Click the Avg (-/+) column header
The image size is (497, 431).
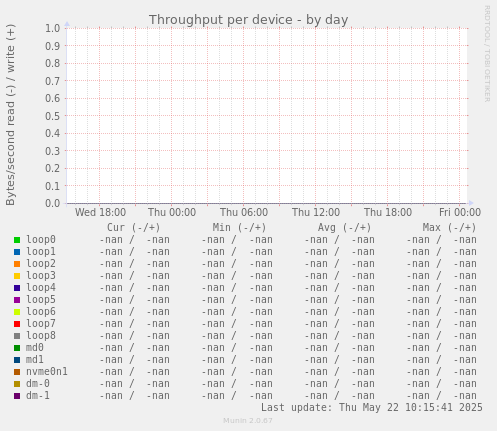tap(344, 228)
